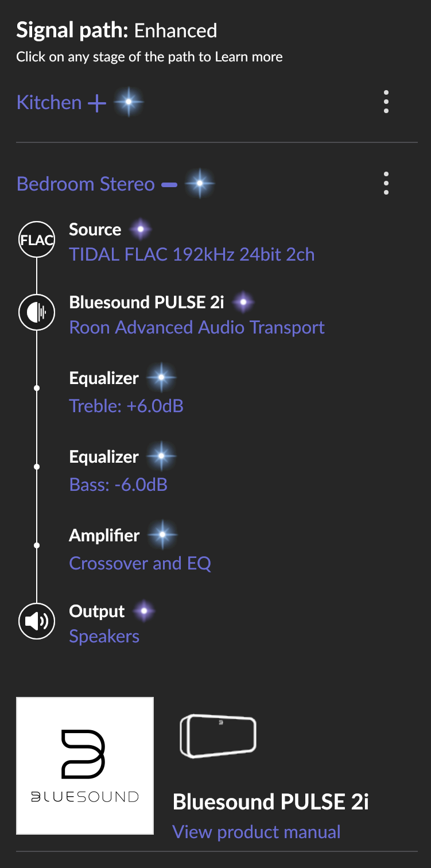The image size is (431, 868).
Task: Click the Speakers output link
Action: click(x=104, y=636)
